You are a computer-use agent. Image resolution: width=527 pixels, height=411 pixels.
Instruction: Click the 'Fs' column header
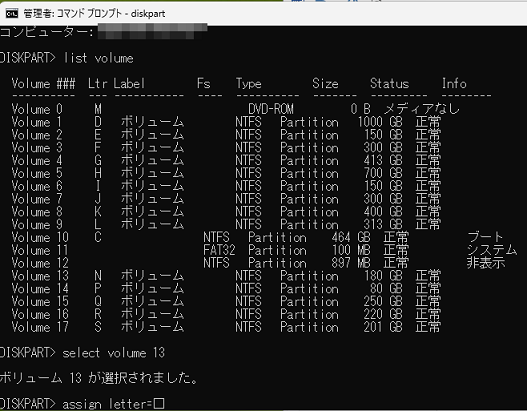tap(204, 83)
